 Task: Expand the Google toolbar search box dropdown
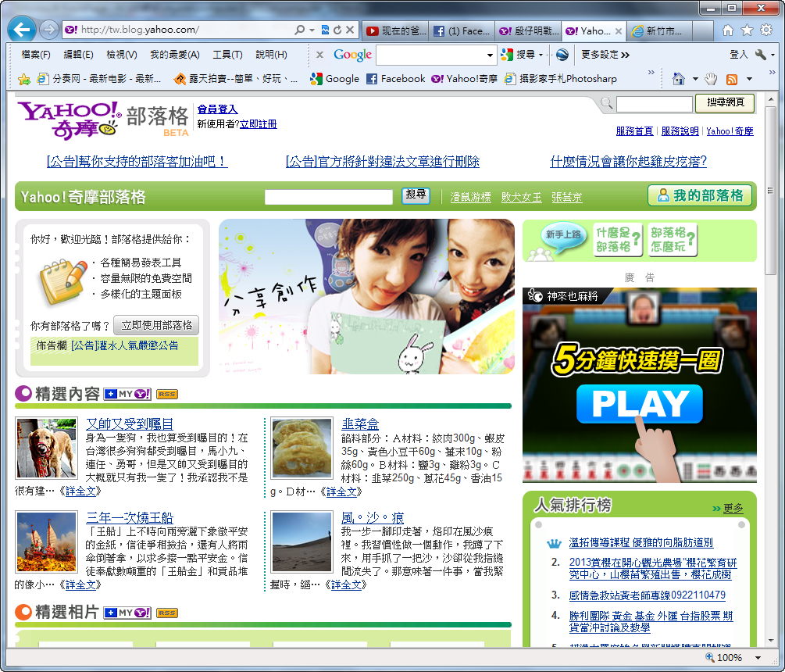click(490, 55)
